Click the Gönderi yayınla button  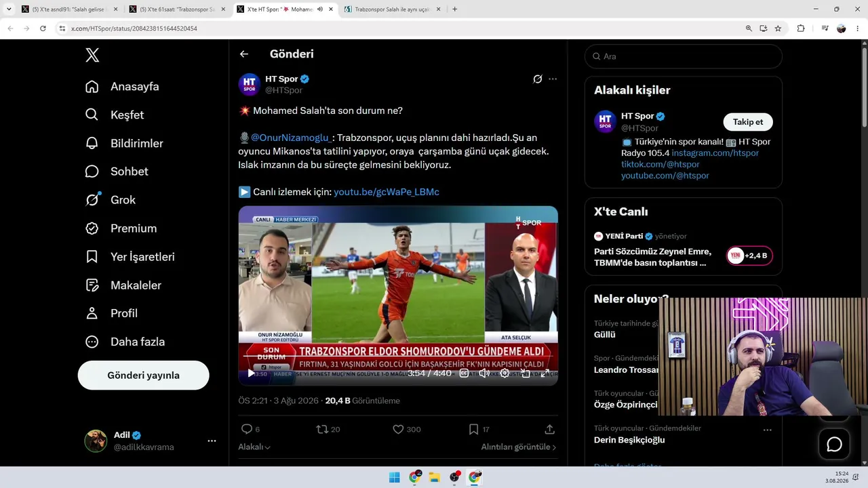pos(144,375)
